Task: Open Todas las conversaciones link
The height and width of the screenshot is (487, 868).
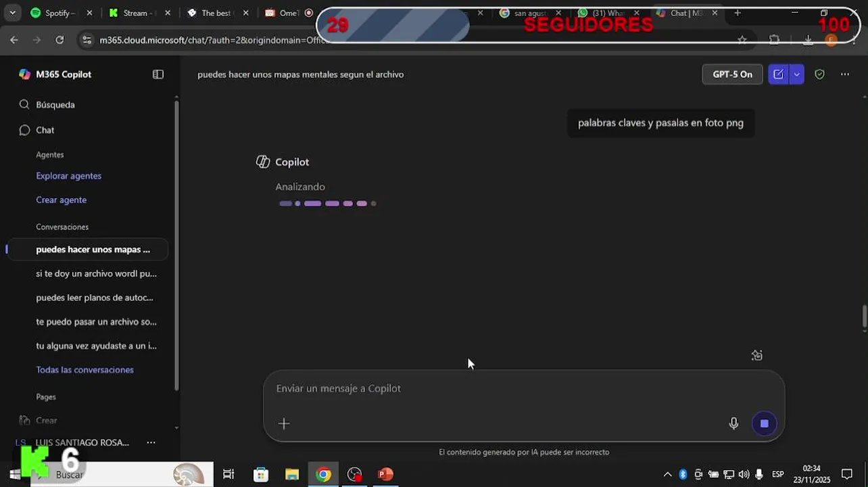Action: click(x=85, y=370)
